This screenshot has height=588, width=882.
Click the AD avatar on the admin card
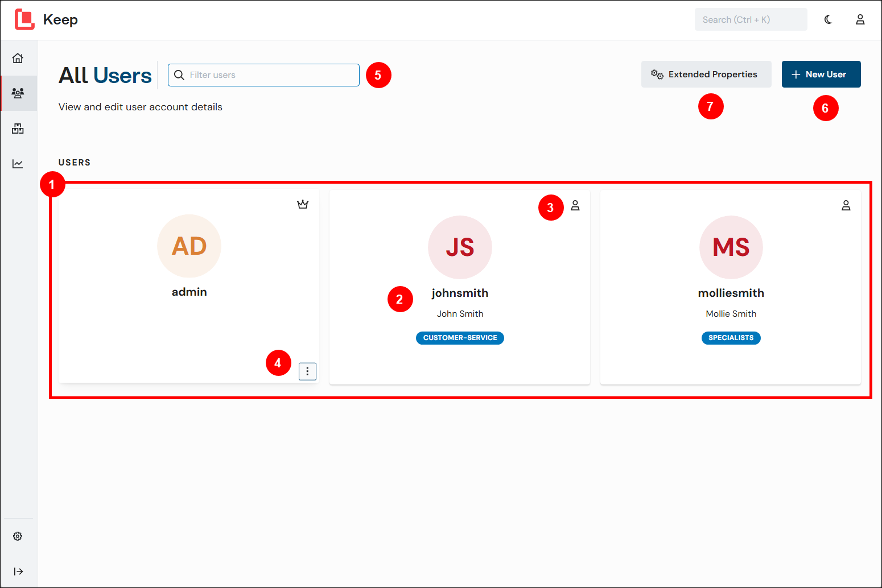(189, 246)
